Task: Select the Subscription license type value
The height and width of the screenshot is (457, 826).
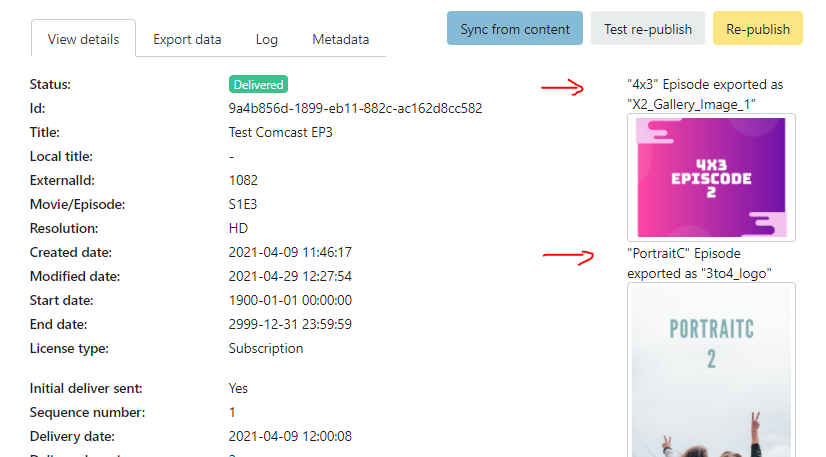Action: 265,348
